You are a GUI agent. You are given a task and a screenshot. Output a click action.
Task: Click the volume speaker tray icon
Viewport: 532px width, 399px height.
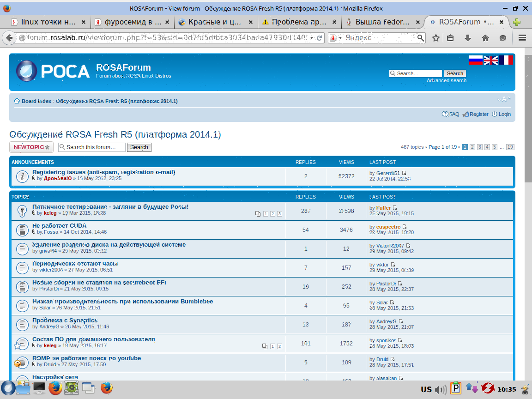[x=441, y=389]
